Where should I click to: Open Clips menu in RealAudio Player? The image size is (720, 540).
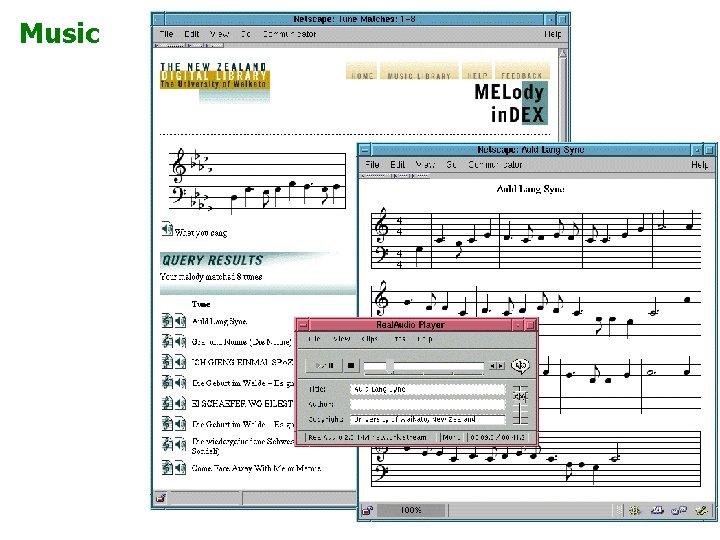pyautogui.click(x=369, y=339)
